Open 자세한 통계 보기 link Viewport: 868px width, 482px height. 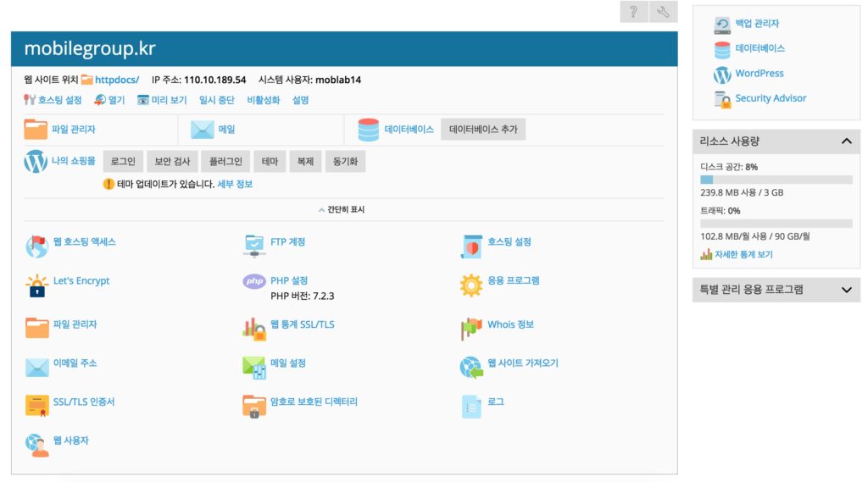coord(743,255)
